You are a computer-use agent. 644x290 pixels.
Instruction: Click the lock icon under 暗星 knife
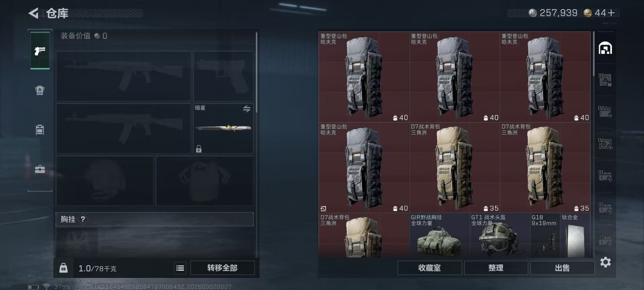coord(199,149)
